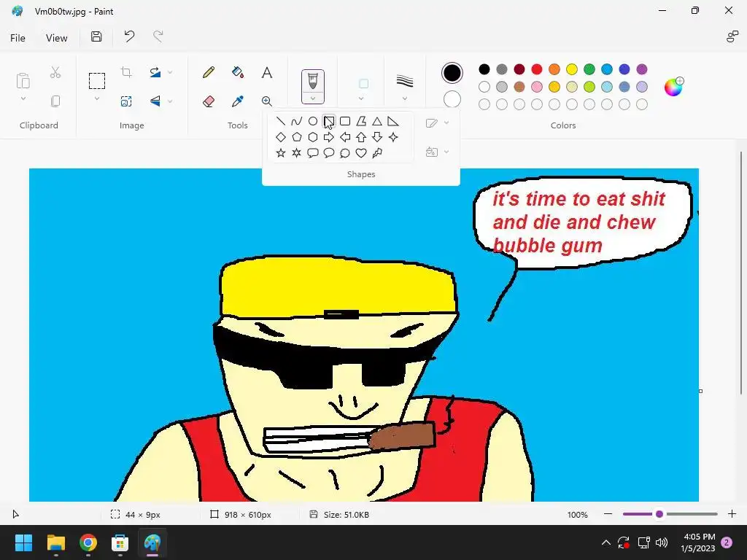
Task: Click the Flip icon
Action: coord(155,101)
